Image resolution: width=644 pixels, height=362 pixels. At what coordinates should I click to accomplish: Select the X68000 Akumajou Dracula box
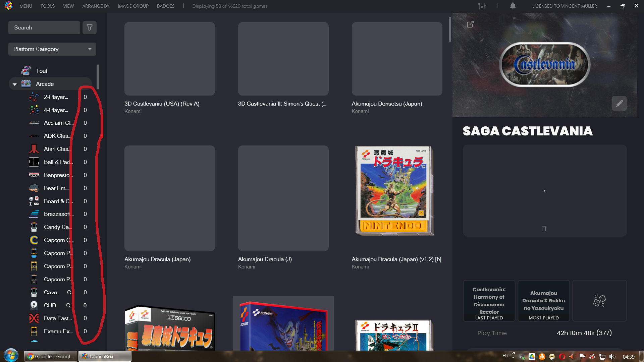[170, 327]
